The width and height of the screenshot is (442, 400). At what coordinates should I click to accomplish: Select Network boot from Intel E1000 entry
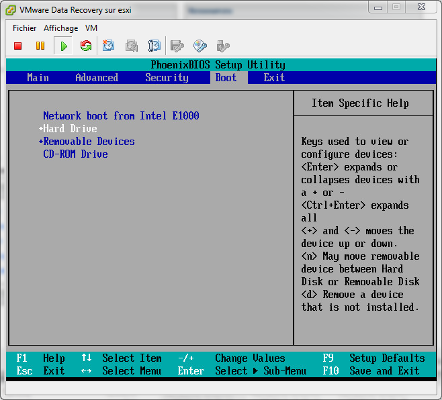[x=121, y=116]
